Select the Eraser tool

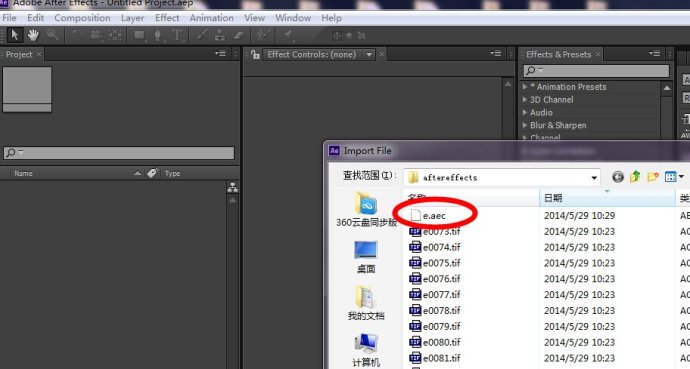pos(239,35)
